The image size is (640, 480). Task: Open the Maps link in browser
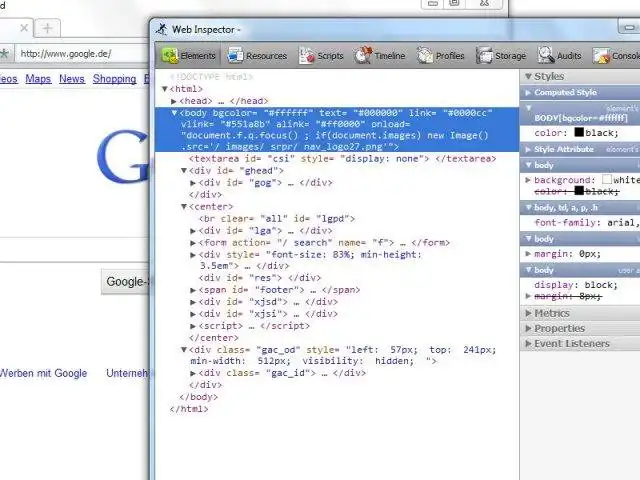point(38,78)
